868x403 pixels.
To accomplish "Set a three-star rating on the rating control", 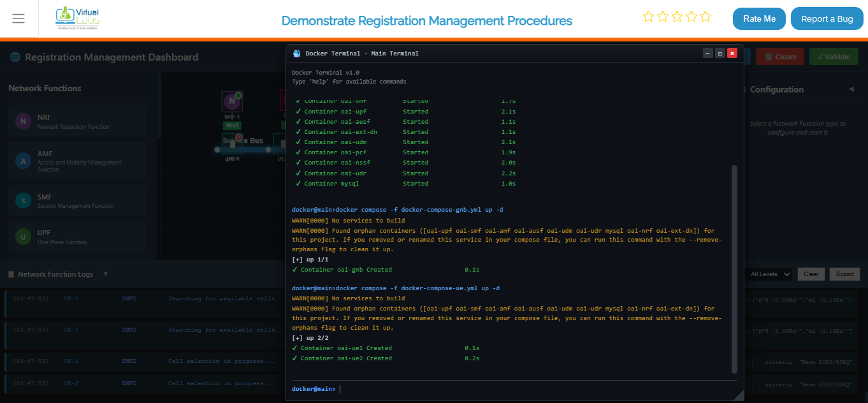I will [x=677, y=17].
